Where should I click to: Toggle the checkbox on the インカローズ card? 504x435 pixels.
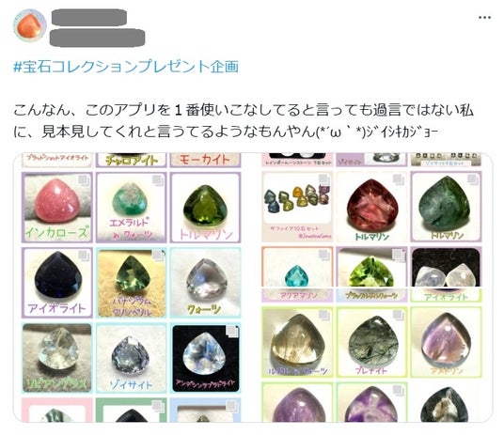pyautogui.click(x=84, y=180)
